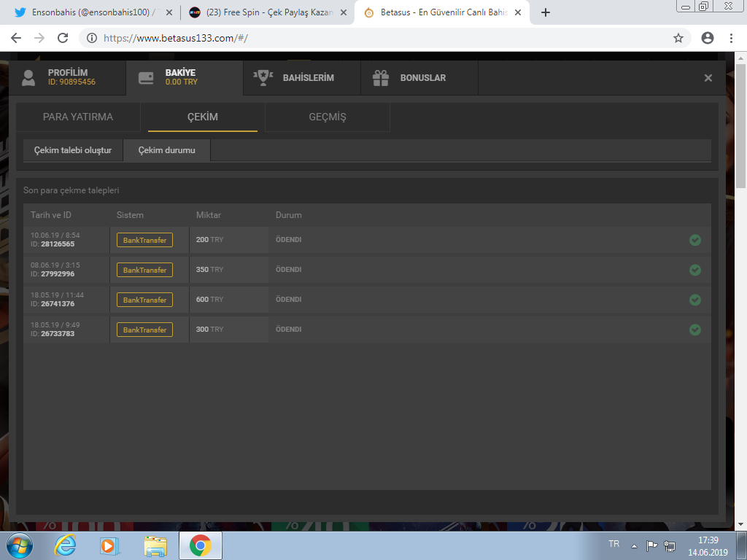This screenshot has height=560, width=747.
Task: Click green check for 350 TRY withdrawal
Action: tap(694, 270)
